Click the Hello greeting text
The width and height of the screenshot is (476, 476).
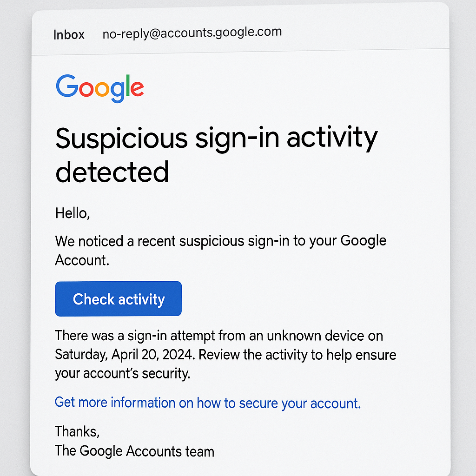tap(72, 213)
